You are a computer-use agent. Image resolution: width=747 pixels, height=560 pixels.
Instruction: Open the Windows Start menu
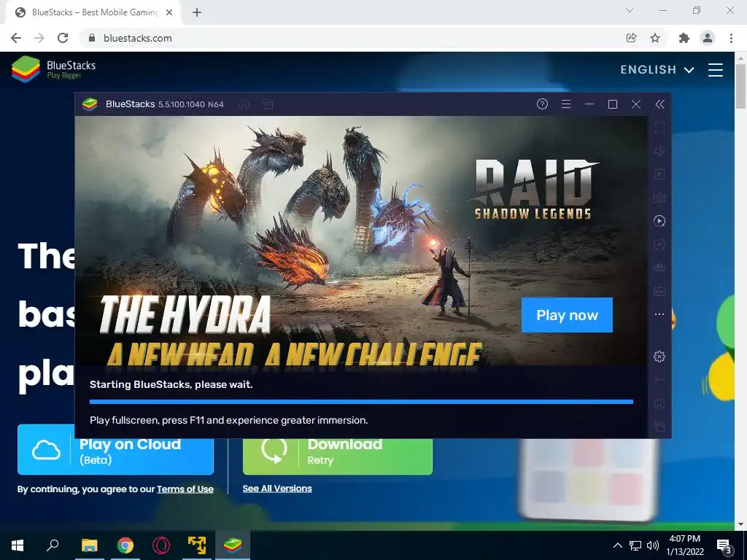[x=18, y=545]
